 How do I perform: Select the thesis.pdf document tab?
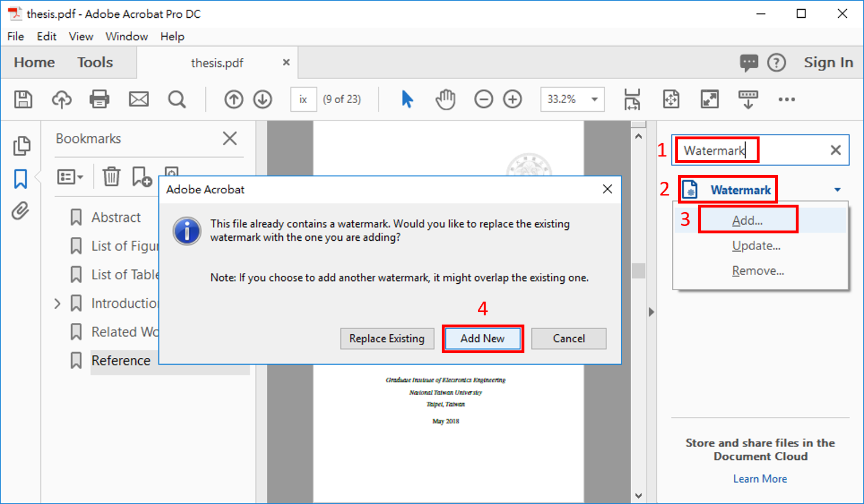coord(217,63)
